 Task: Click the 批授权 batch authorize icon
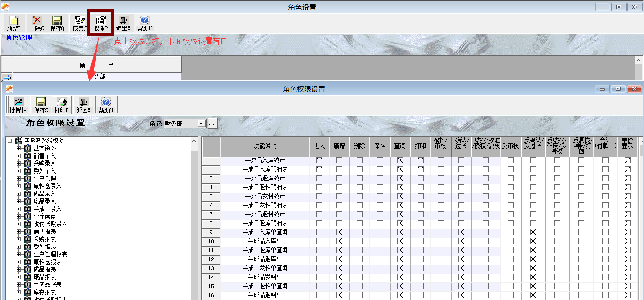[x=18, y=104]
